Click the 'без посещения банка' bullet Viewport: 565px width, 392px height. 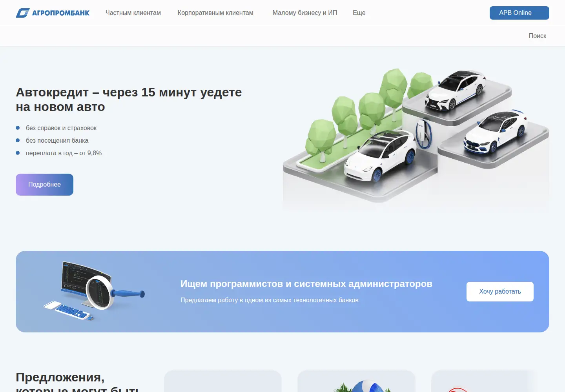point(57,141)
